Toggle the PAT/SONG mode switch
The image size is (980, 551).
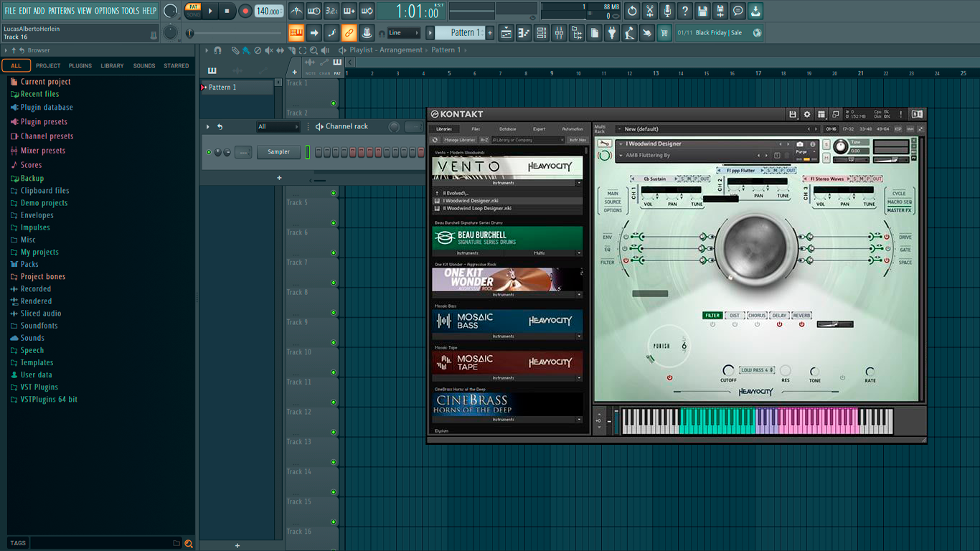193,11
